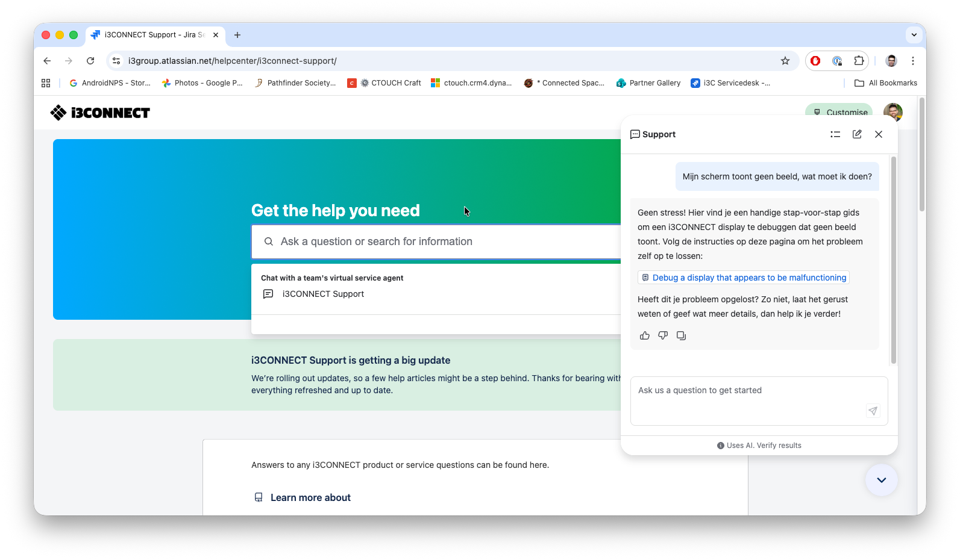Click the Customise button
This screenshot has width=960, height=560.
click(839, 111)
